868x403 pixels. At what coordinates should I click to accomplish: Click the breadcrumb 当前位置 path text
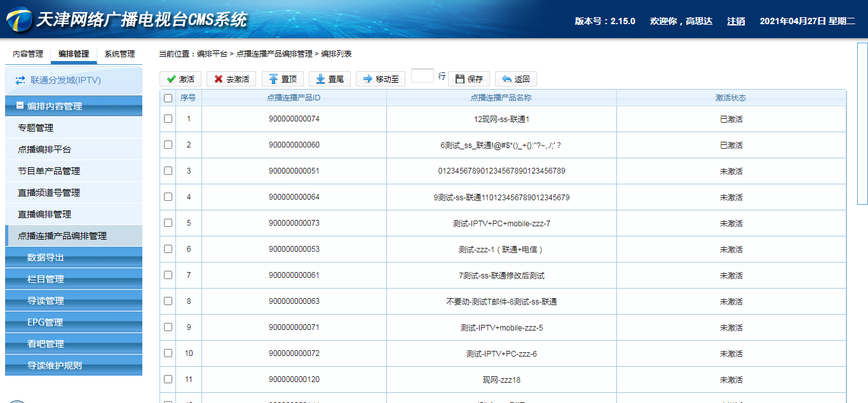(255, 54)
